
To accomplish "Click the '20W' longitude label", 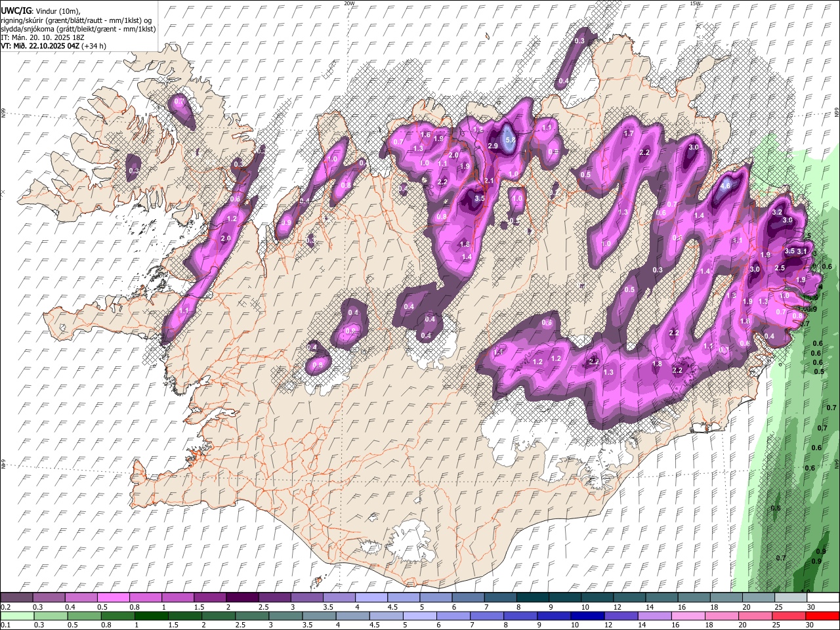I will coord(349,3).
